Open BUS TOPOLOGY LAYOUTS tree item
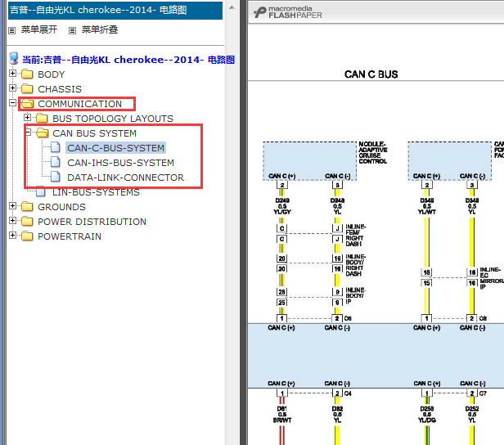The height and width of the screenshot is (445, 504). click(113, 119)
